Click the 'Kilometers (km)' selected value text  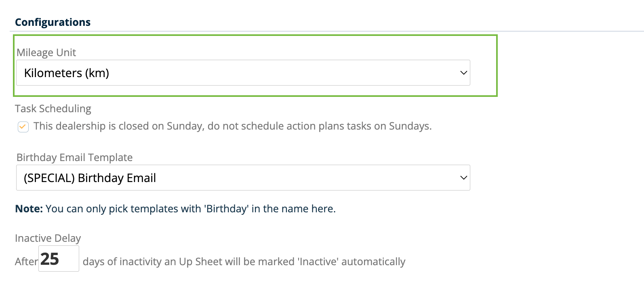coord(67,73)
